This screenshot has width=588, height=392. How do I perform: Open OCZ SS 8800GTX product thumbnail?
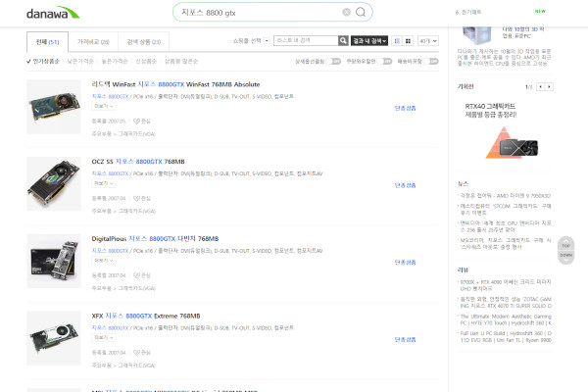tap(54, 184)
